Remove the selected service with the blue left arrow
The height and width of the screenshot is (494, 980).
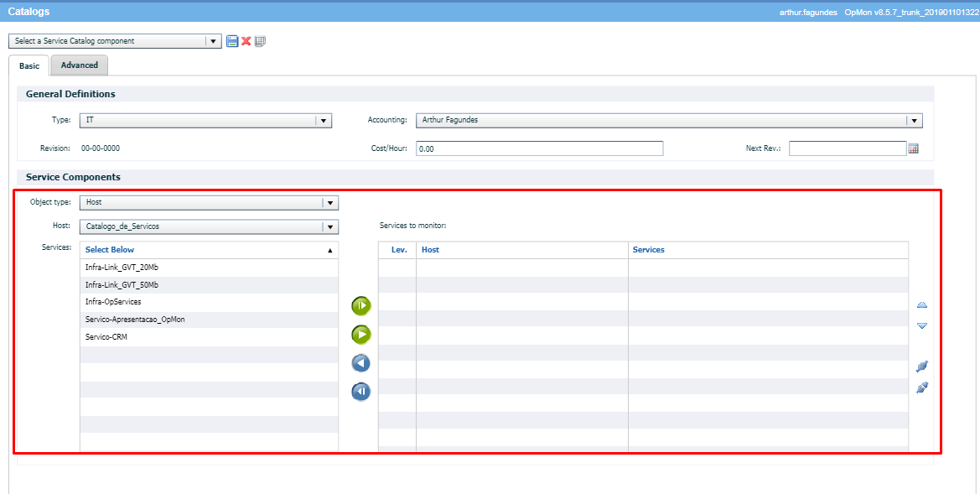[x=361, y=363]
